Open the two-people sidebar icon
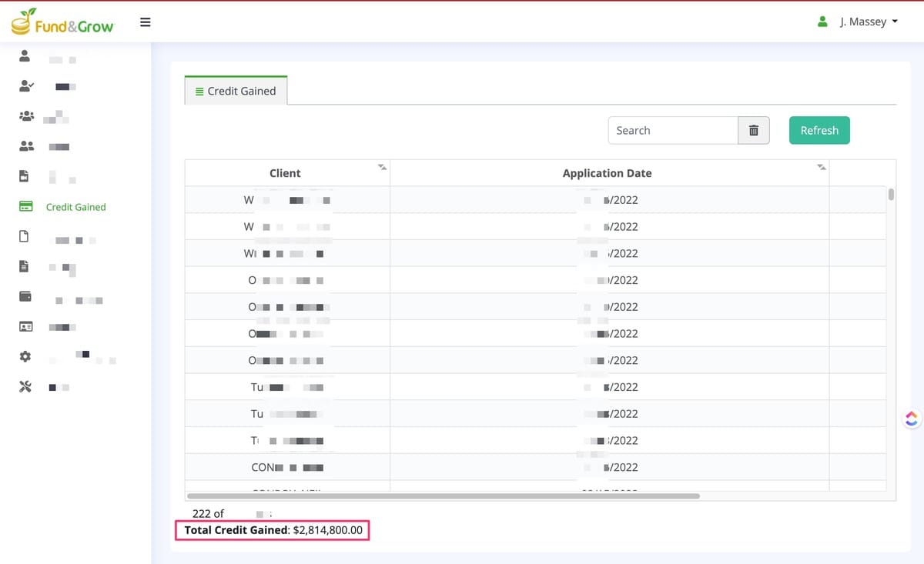 26,145
